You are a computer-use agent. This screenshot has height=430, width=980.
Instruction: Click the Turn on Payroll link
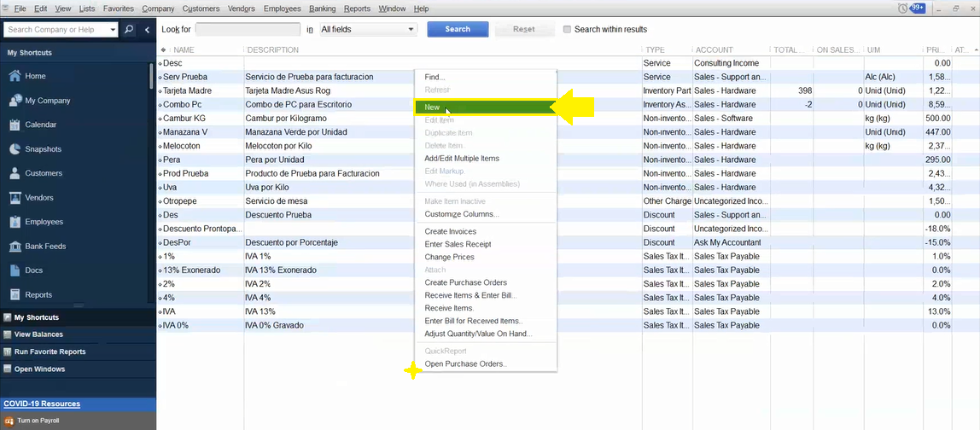[x=38, y=421]
